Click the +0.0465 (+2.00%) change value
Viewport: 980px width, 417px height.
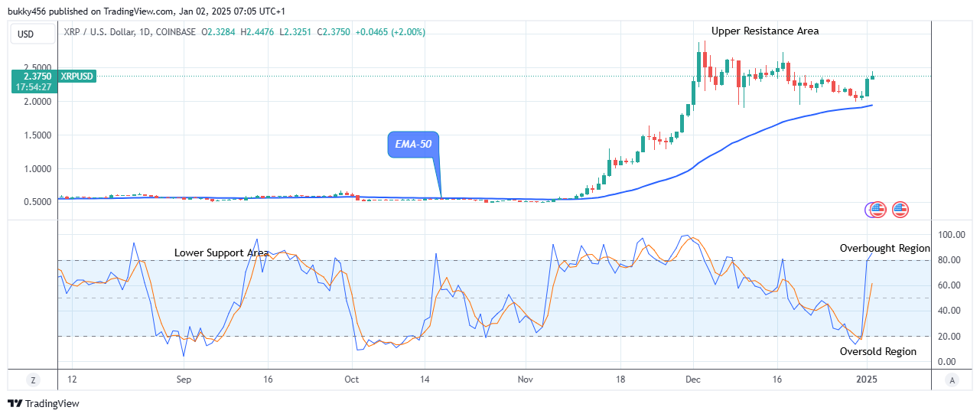click(390, 32)
